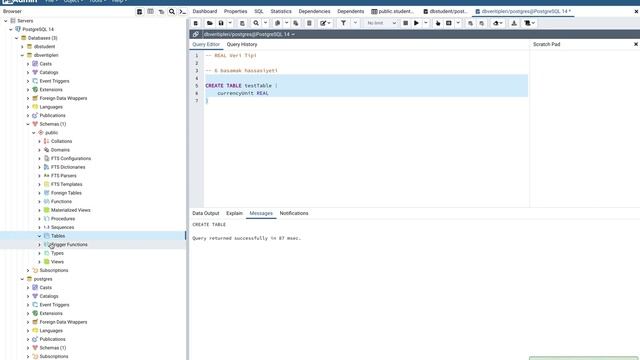This screenshot has width=640, height=360.
Task: Open the Execute options dropdown arrow
Action: click(426, 23)
